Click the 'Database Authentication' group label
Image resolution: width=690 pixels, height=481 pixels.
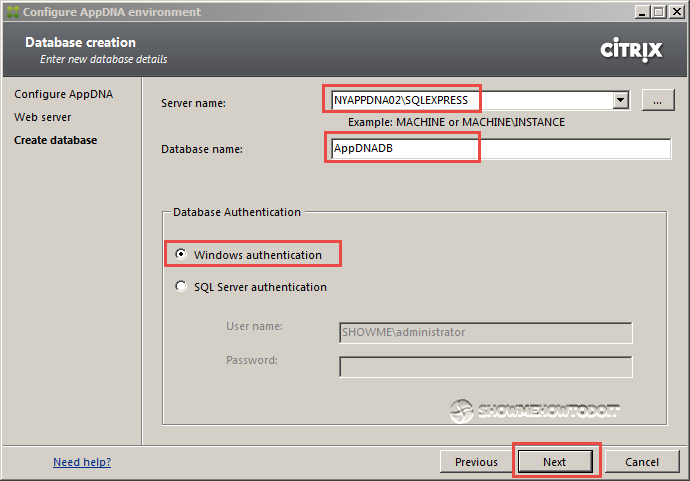pyautogui.click(x=237, y=212)
